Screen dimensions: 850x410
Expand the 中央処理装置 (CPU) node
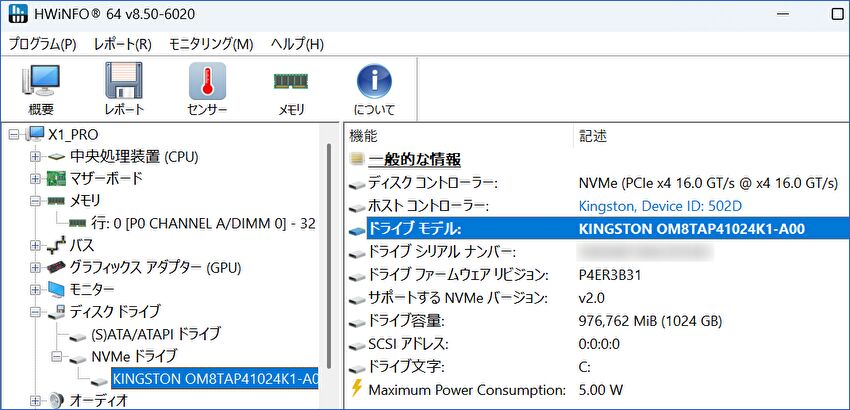coord(35,157)
